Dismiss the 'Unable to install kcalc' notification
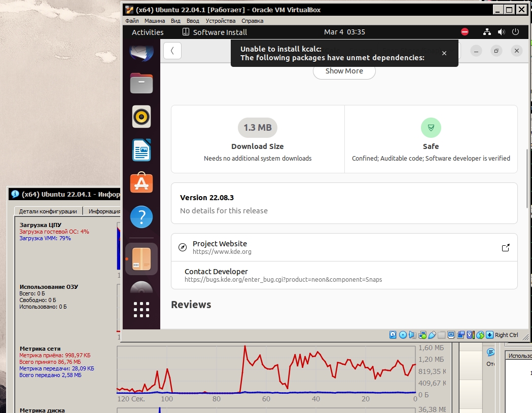This screenshot has height=413, width=532. 444,53
